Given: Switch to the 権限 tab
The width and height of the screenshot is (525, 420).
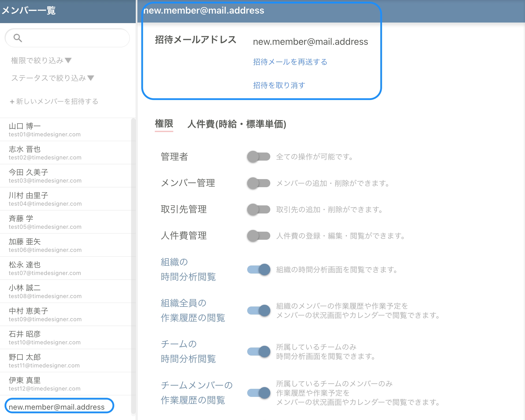Looking at the screenshot, I should pyautogui.click(x=164, y=124).
